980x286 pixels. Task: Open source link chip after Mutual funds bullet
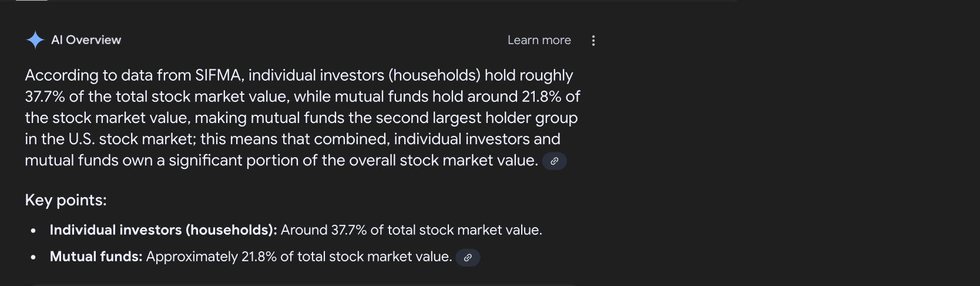point(468,258)
